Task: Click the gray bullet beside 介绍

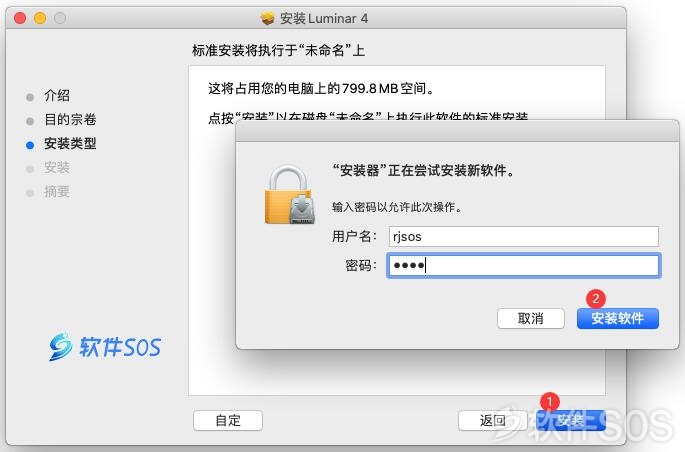Action: [x=30, y=97]
